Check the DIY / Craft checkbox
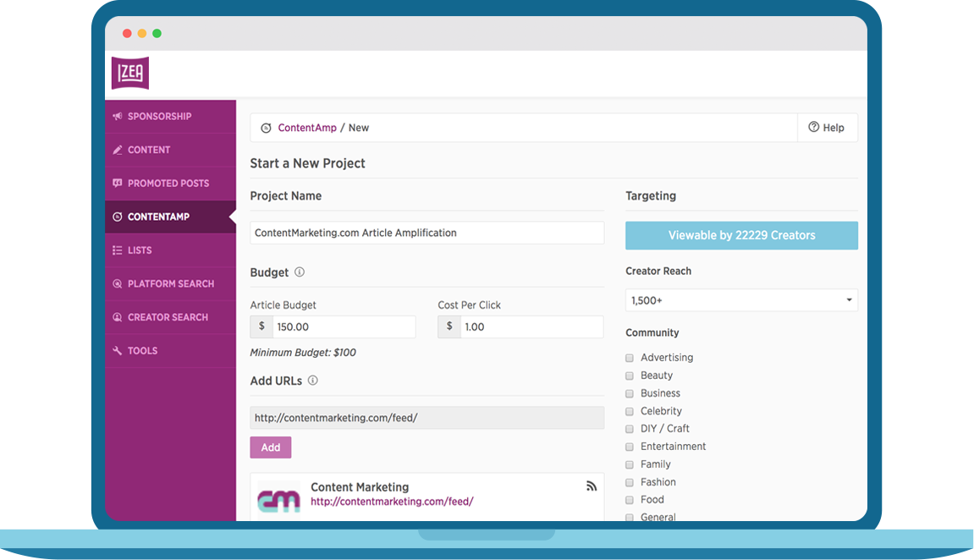 [x=630, y=429]
